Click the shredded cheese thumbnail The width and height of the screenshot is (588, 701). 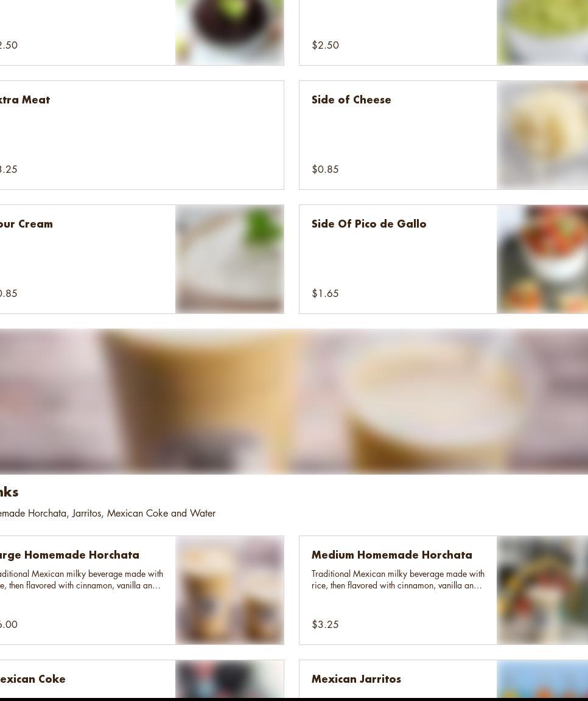point(542,135)
